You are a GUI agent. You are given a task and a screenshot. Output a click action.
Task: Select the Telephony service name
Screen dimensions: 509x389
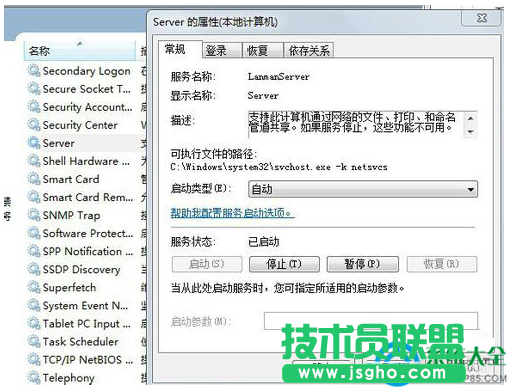[68, 378]
